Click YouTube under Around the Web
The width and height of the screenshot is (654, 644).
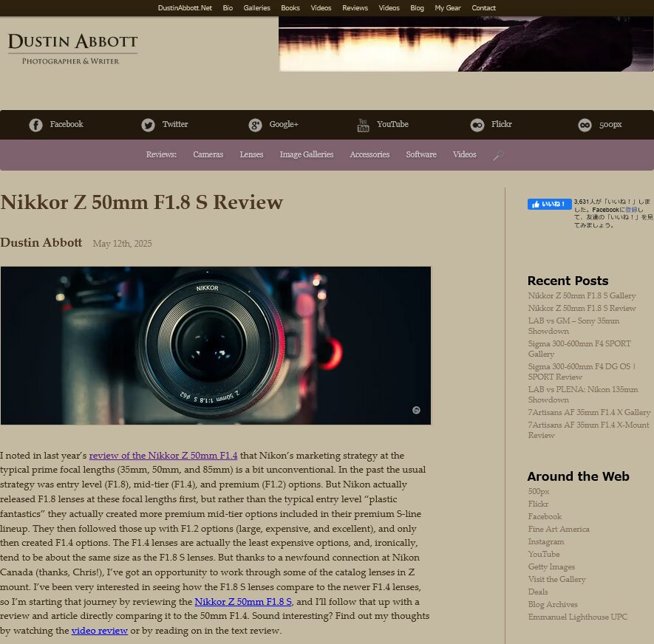pyautogui.click(x=544, y=554)
